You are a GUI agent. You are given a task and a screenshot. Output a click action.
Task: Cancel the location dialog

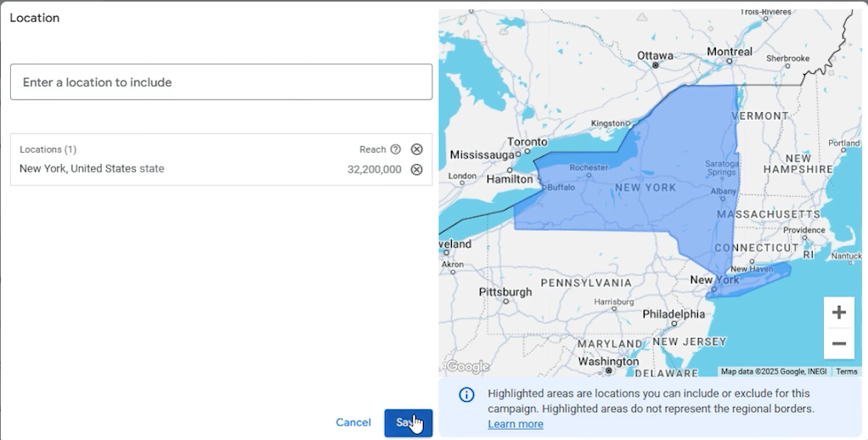coord(353,422)
